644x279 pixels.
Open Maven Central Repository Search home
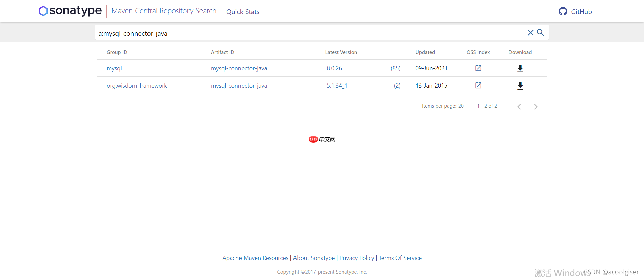pyautogui.click(x=164, y=11)
